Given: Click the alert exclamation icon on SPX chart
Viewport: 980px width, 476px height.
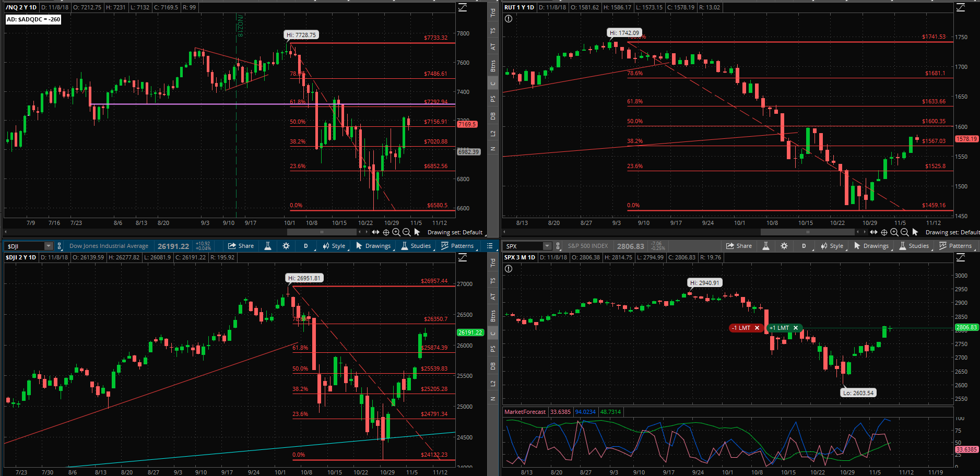Looking at the screenshot, I should [509, 269].
